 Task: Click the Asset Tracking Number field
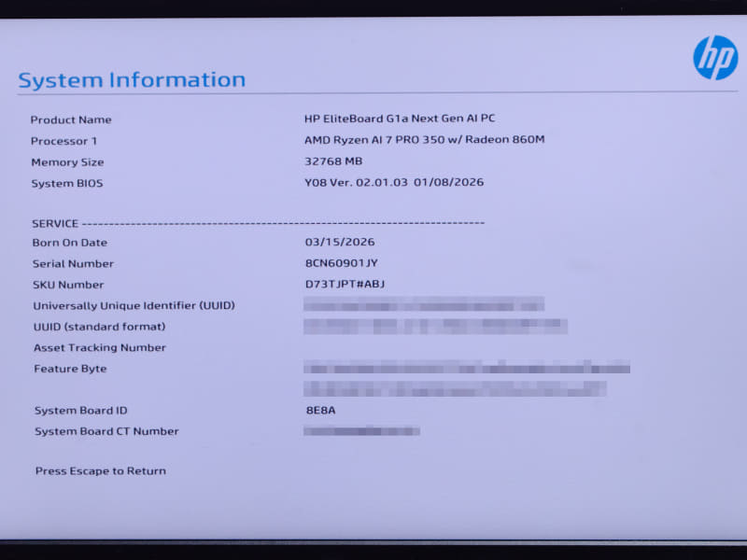click(x=97, y=347)
